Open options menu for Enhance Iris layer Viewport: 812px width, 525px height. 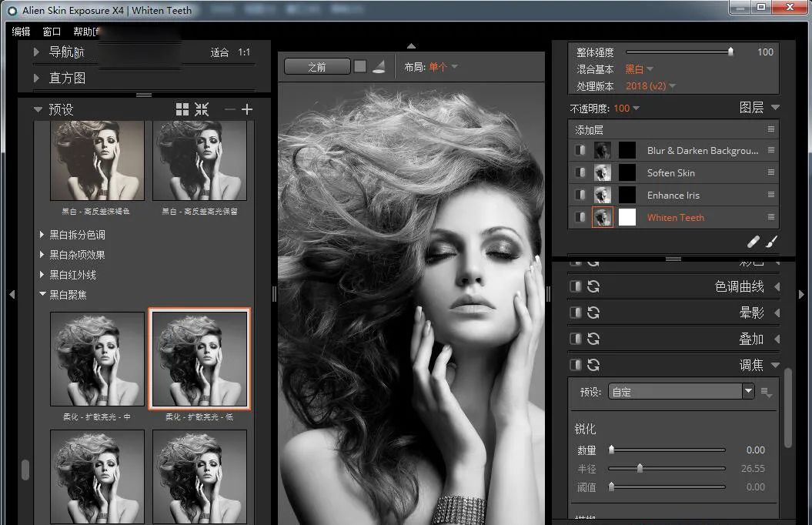click(x=771, y=195)
